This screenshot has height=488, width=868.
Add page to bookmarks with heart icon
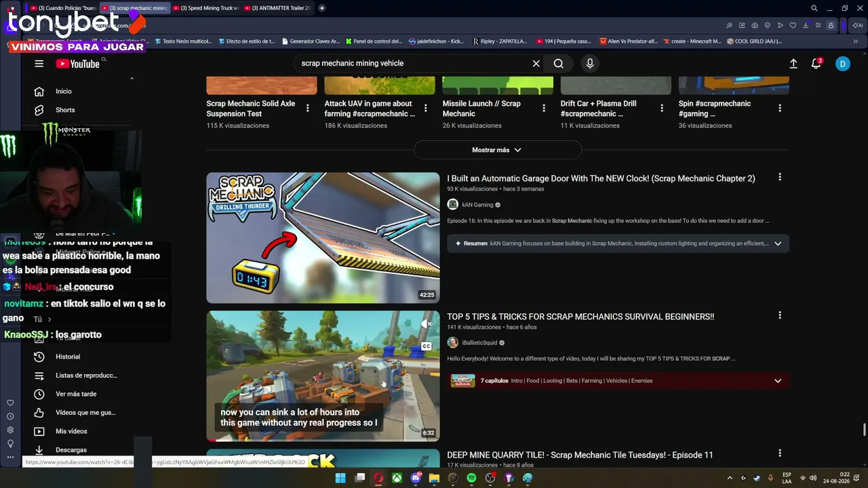(793, 26)
